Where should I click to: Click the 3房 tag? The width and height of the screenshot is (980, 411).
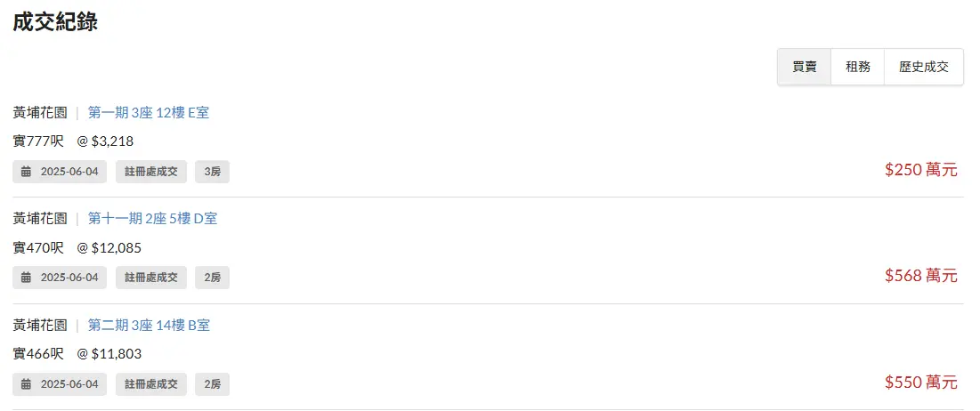pyautogui.click(x=213, y=172)
